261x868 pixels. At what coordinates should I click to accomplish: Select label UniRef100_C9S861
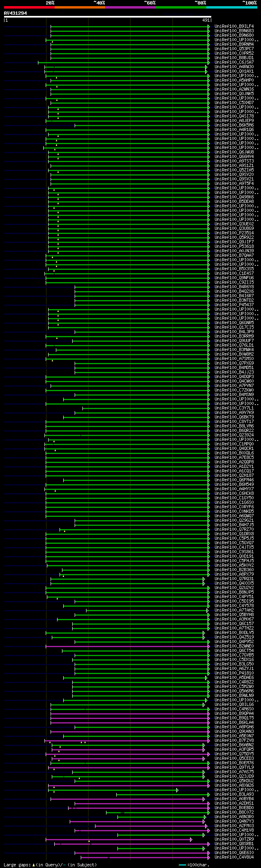click(x=234, y=552)
